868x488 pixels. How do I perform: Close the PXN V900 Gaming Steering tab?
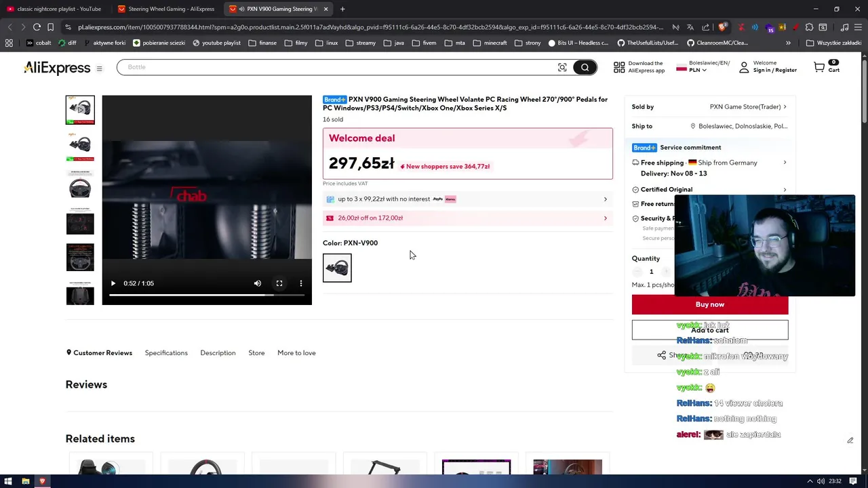(325, 9)
